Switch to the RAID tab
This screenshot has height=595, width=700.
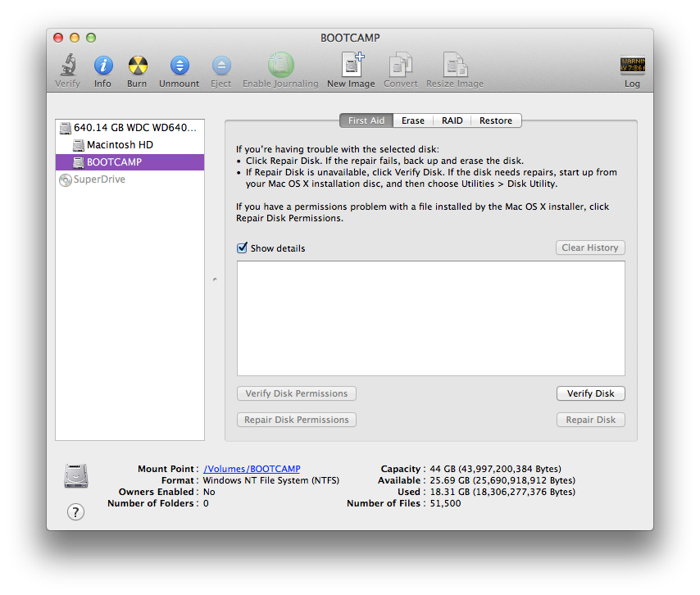point(452,120)
